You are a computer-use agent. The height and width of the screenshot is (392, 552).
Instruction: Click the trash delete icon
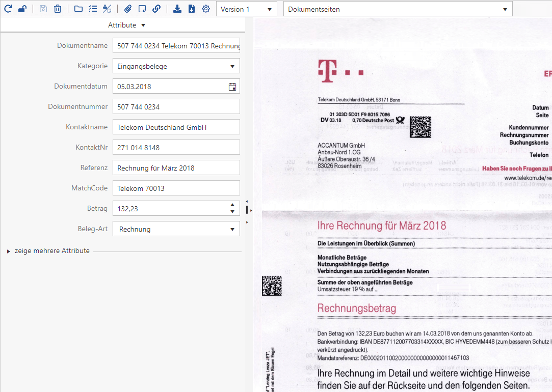[58, 9]
